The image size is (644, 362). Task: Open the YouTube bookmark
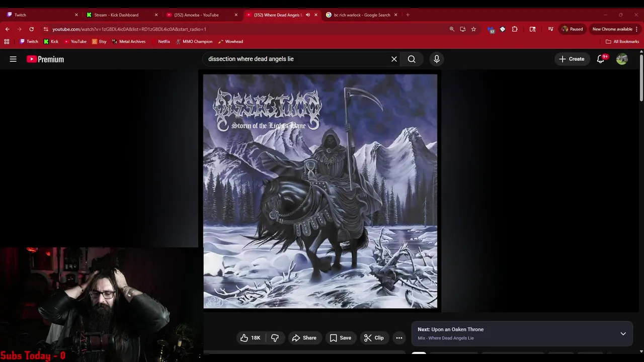pyautogui.click(x=75, y=42)
